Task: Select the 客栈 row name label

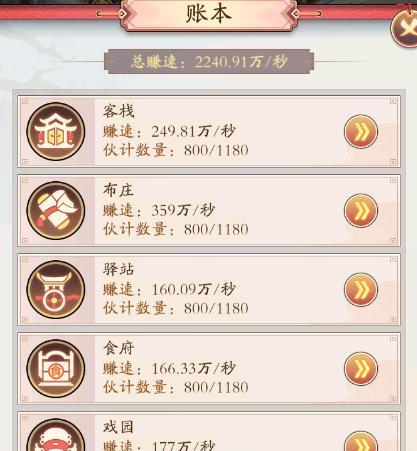Action: click(x=118, y=111)
